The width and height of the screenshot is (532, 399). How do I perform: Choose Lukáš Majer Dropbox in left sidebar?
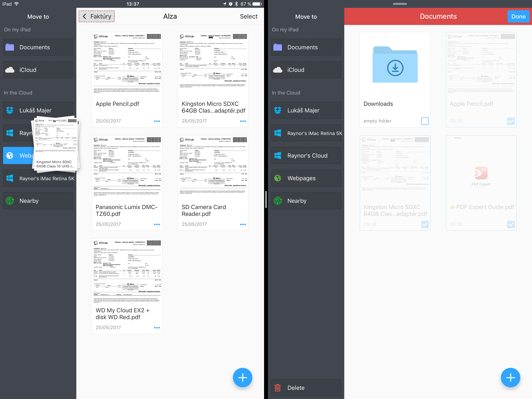tap(38, 110)
